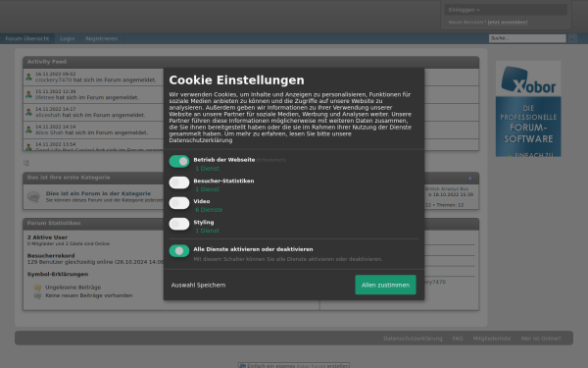The image size is (588, 368).
Task: Open crockery7470 user profile link
Action: click(x=53, y=80)
